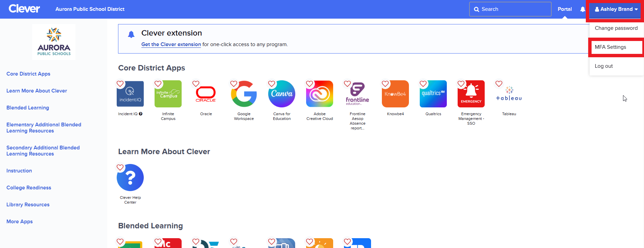
Task: Click the Search input field
Action: (510, 9)
